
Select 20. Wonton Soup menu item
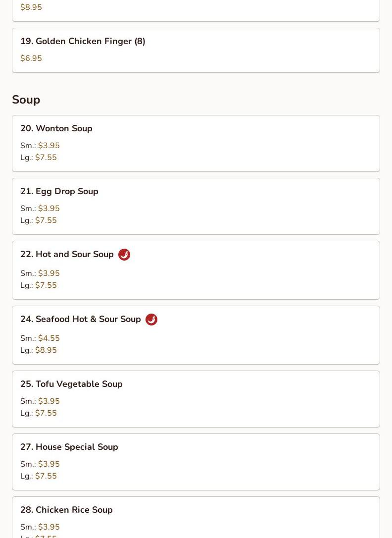pos(196,144)
